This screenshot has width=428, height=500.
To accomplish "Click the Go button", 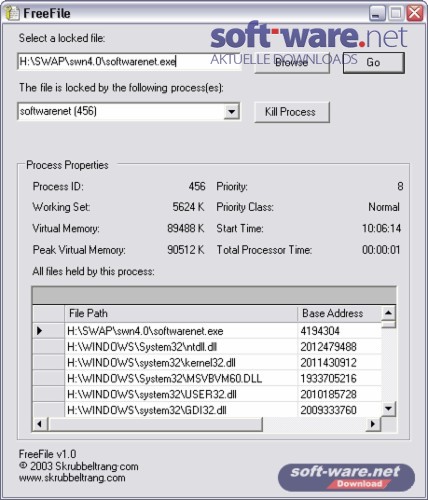I will coord(374,62).
